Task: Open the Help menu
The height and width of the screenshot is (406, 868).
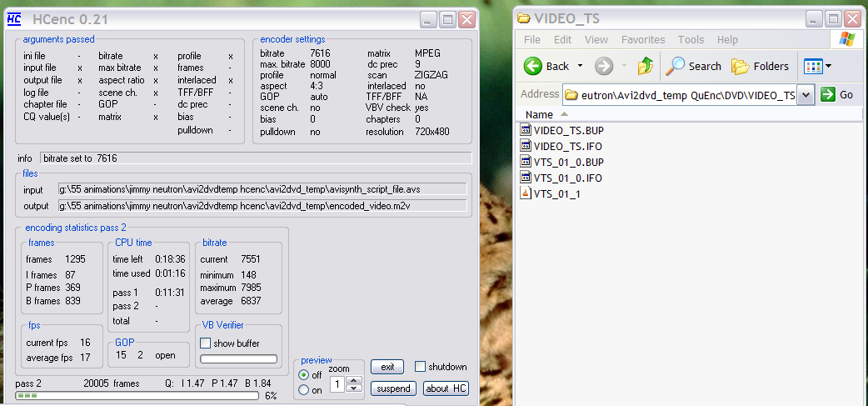Action: [x=727, y=40]
